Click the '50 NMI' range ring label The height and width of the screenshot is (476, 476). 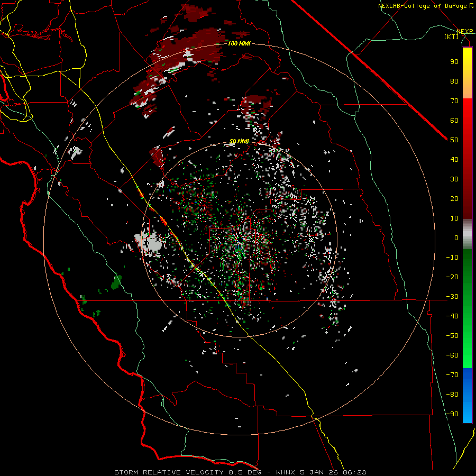coord(239,141)
